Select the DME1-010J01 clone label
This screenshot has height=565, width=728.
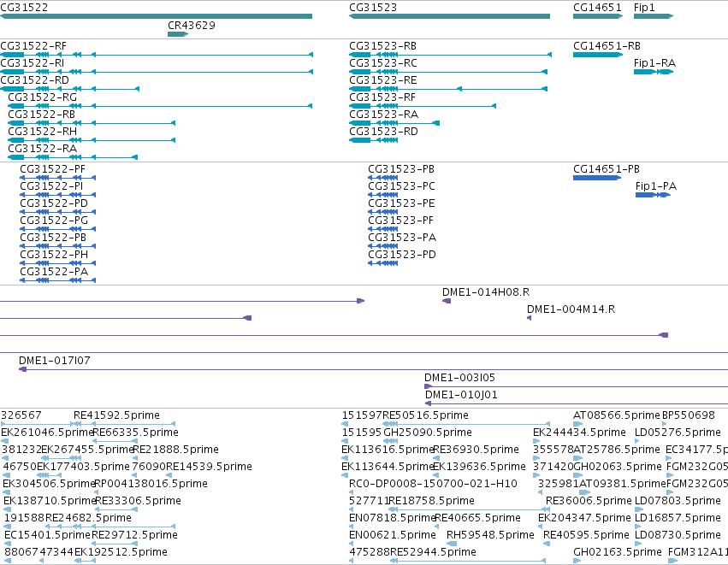coord(461,395)
